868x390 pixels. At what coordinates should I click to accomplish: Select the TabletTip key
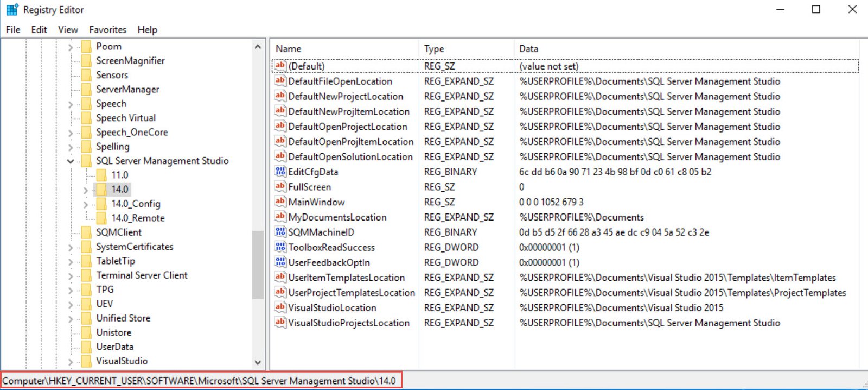coord(116,261)
